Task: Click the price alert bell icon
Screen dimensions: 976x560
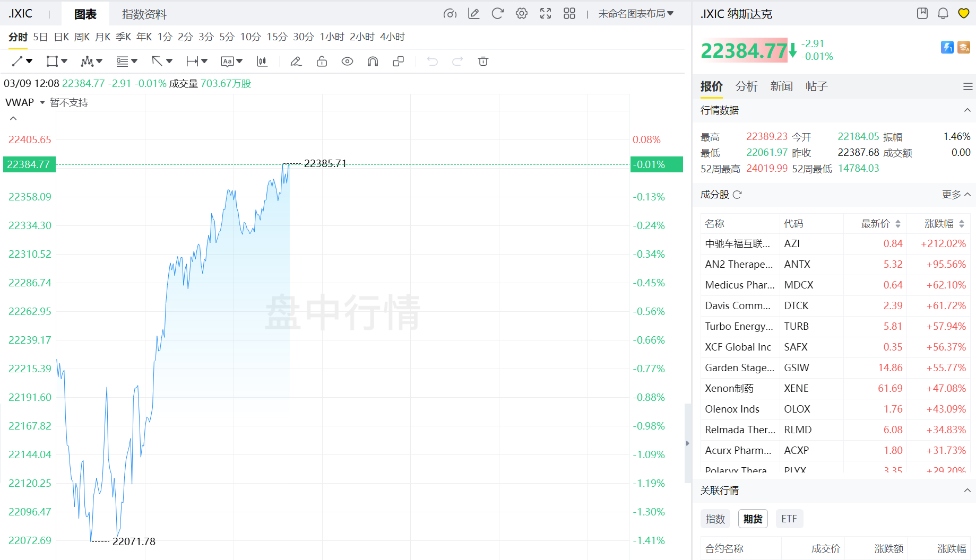Action: (x=943, y=14)
